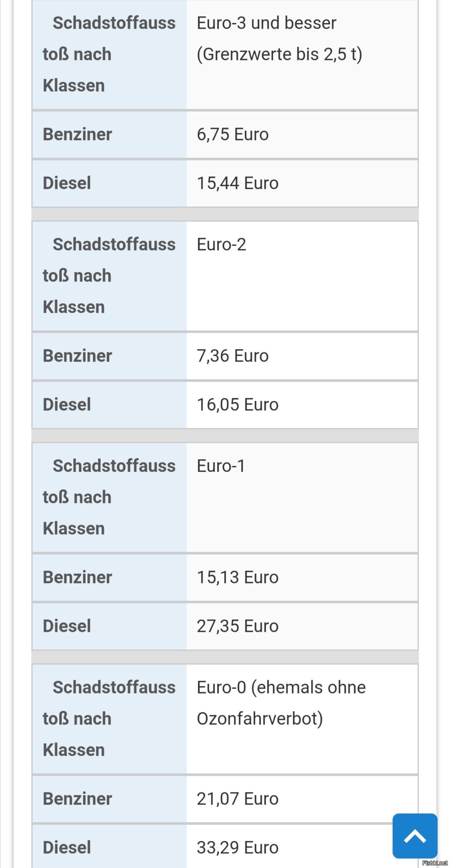Click the Euro-3 und besser cell

[279, 38]
